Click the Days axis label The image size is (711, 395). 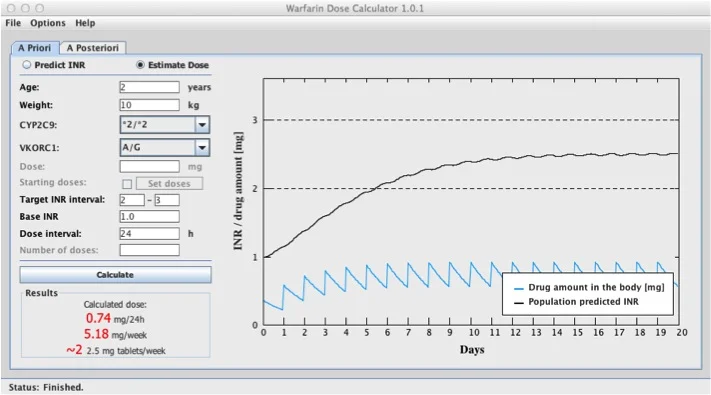[x=472, y=350]
